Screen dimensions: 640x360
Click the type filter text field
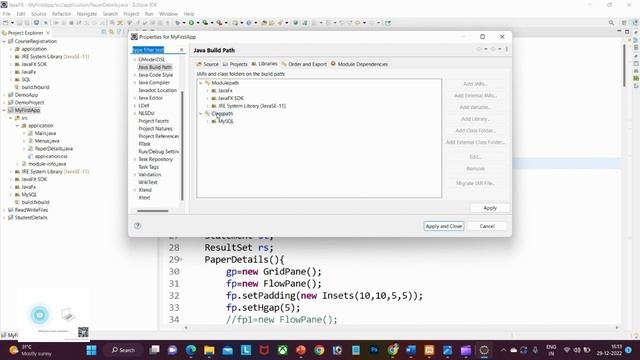tap(155, 50)
